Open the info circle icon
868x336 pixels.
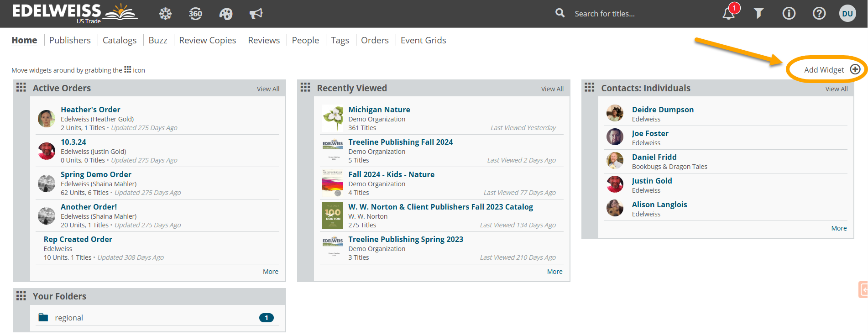[x=789, y=14]
